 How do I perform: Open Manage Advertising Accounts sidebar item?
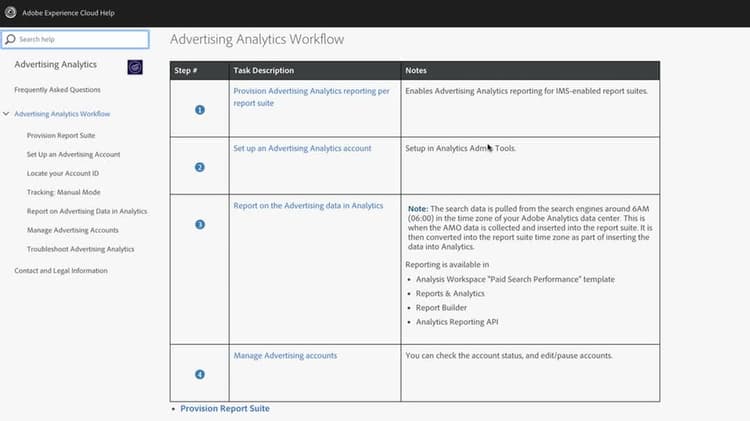point(73,230)
